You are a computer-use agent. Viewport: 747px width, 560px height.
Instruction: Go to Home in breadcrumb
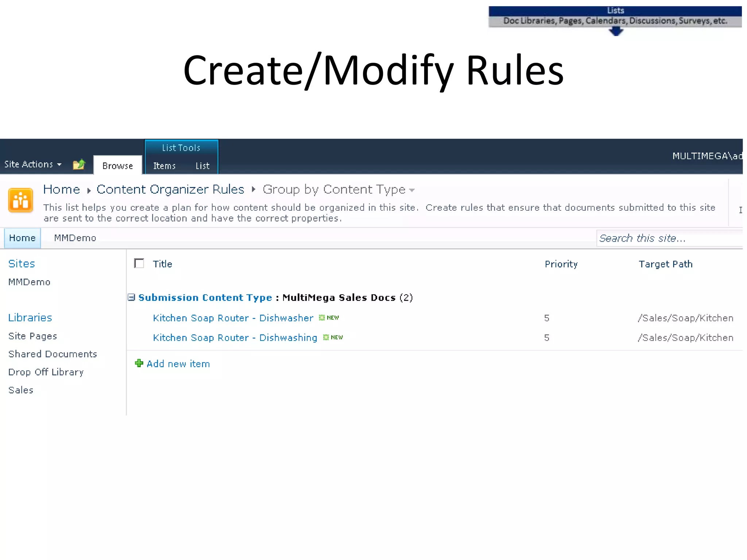click(x=62, y=190)
